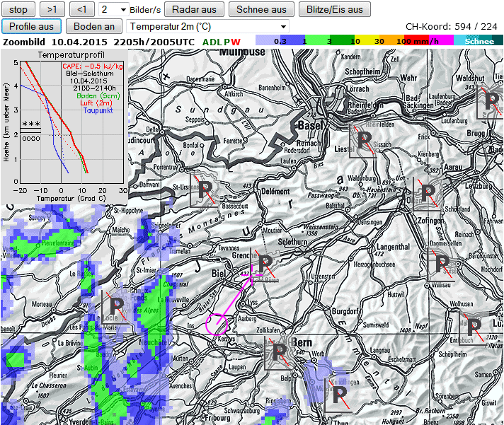Click the P profile marker near St-Ursanne
Screen dimensions: 504x425
[205, 192]
